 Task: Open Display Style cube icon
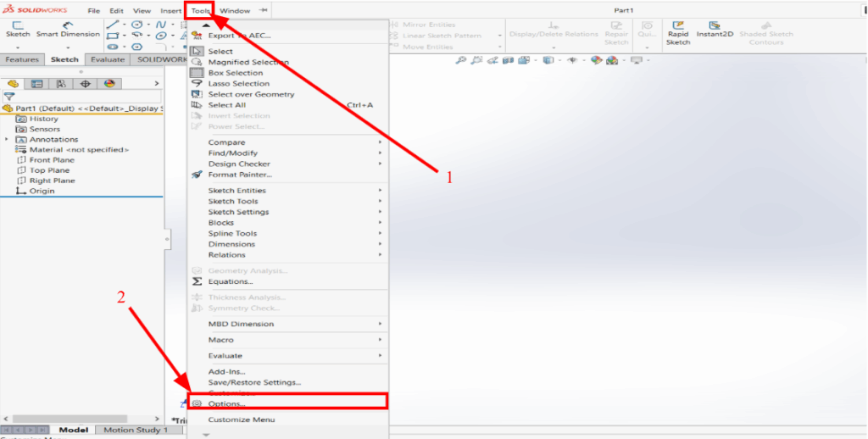[x=548, y=60]
